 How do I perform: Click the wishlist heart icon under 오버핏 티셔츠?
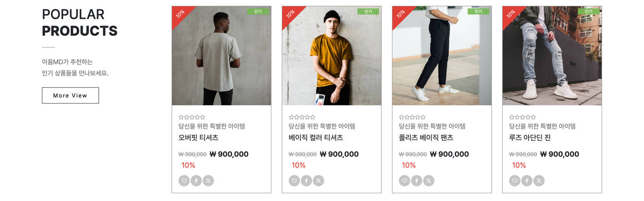[184, 181]
